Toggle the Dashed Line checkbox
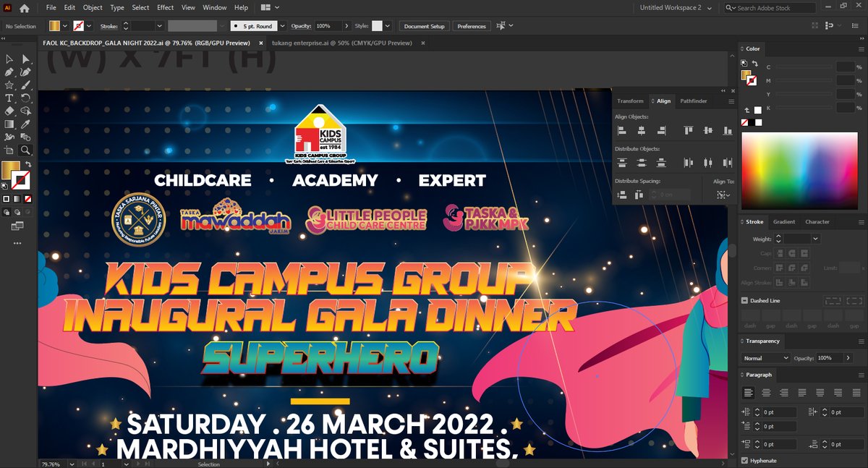868x468 pixels. click(745, 300)
